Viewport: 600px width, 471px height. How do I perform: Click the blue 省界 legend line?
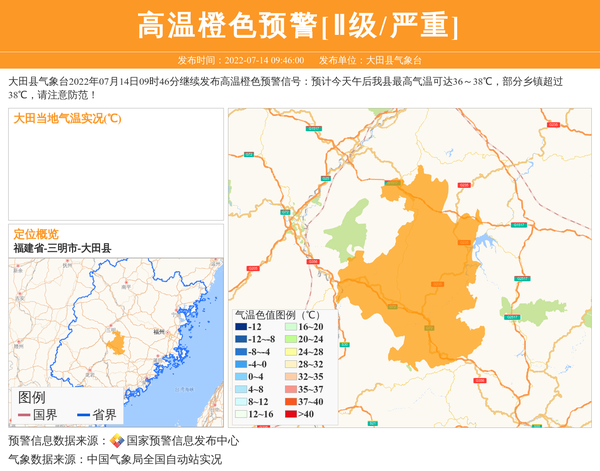tap(82, 415)
